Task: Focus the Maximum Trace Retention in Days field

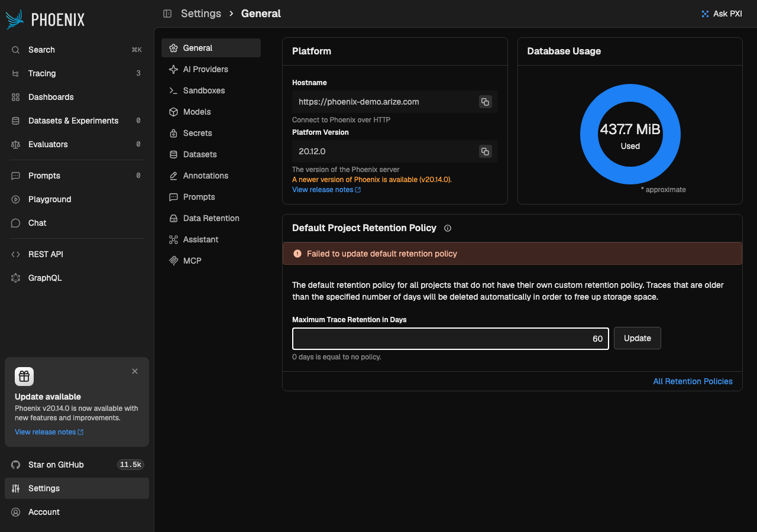Action: 451,339
